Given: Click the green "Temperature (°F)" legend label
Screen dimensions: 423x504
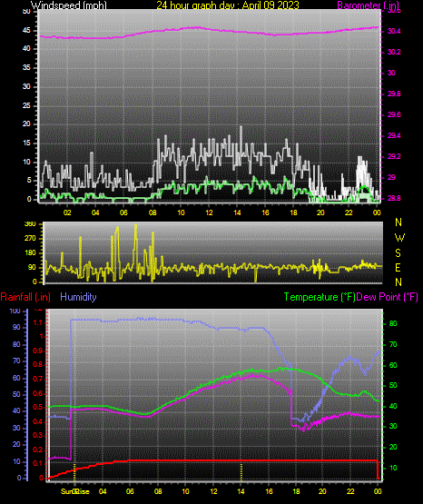Looking at the screenshot, I should pyautogui.click(x=320, y=297).
